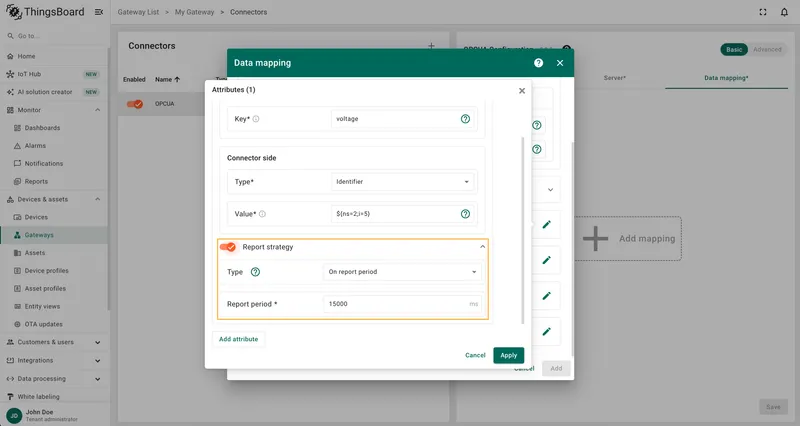This screenshot has width=800, height=426.
Task: Open help icon beside Report strategy Type
Action: pos(255,272)
